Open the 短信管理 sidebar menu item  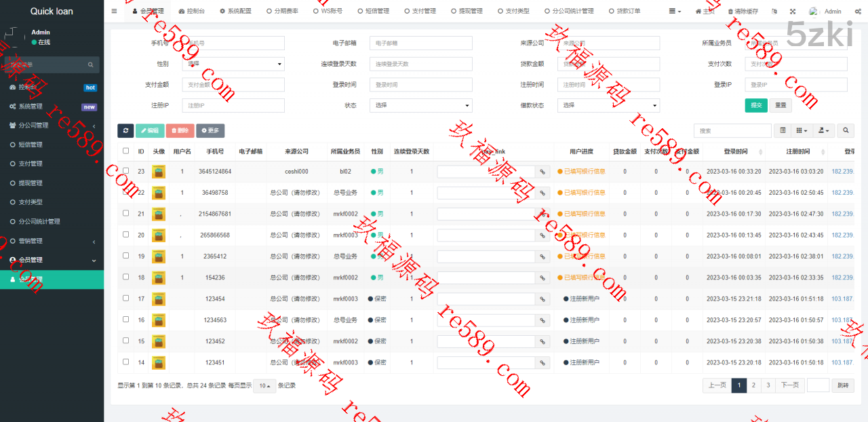tap(31, 145)
